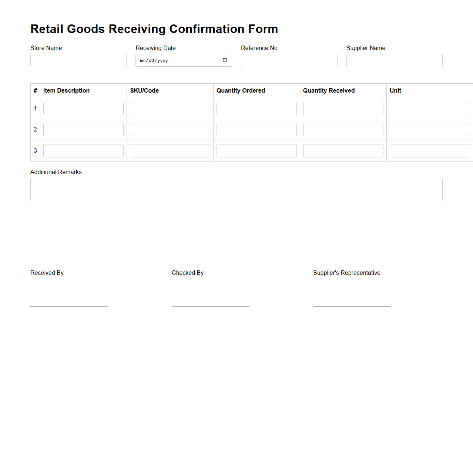Click row 2 Quantity Received field

click(343, 129)
